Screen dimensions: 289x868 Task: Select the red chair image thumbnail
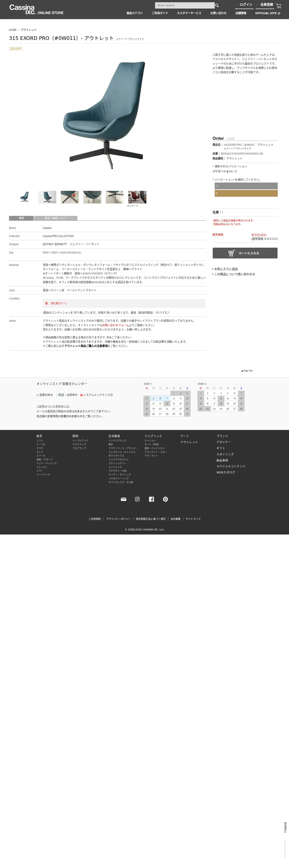coord(137,197)
